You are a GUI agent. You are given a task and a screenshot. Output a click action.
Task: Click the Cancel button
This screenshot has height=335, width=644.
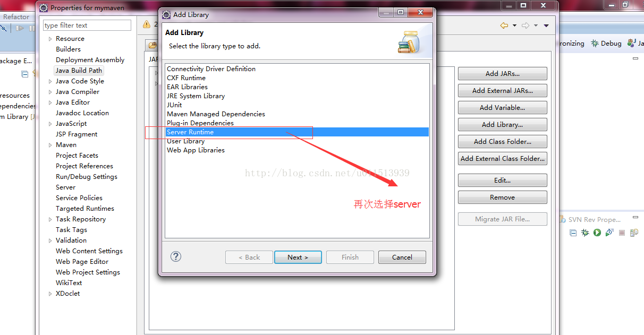click(402, 257)
